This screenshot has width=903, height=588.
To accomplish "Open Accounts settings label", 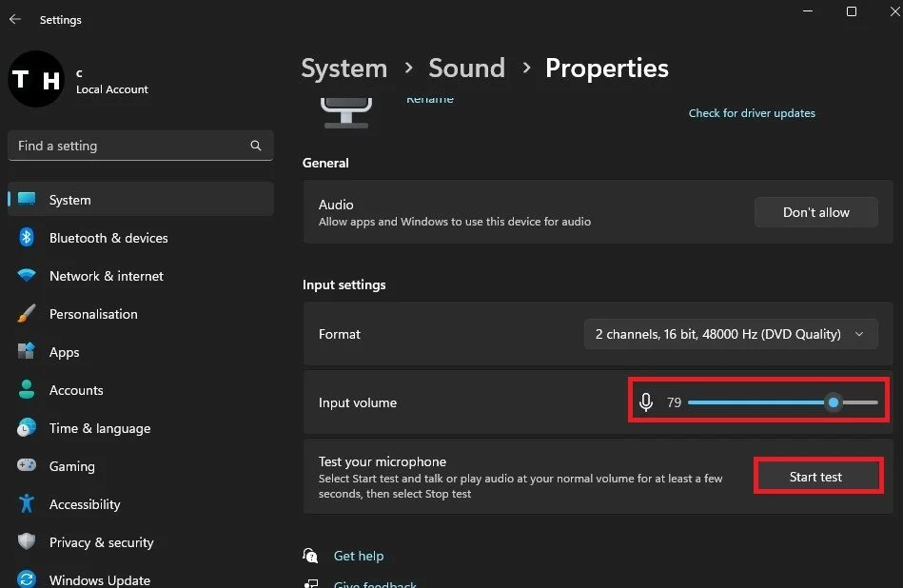I will click(x=76, y=390).
